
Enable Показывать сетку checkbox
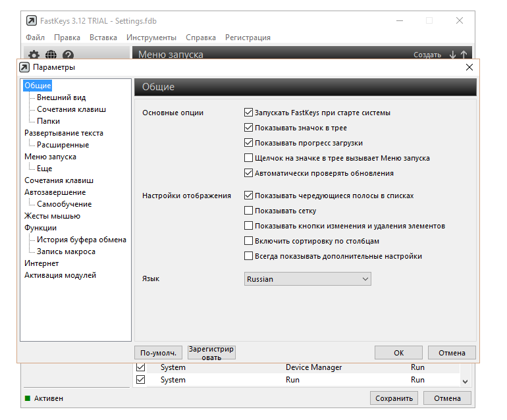[x=248, y=211]
